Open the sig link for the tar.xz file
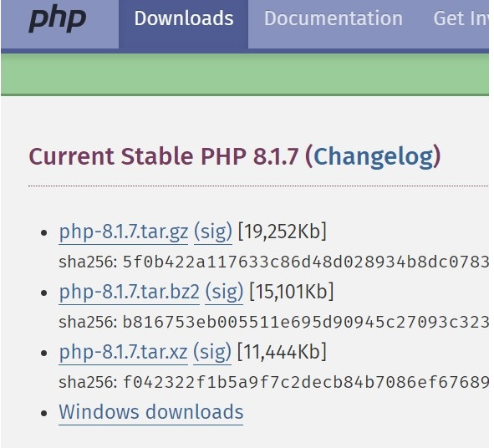The image size is (494, 448). tap(212, 352)
